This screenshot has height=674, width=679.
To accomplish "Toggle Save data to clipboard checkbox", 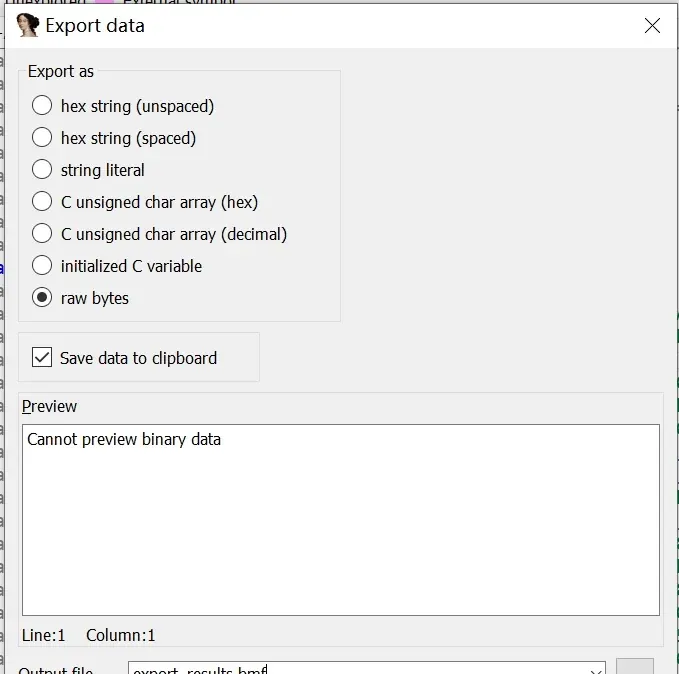I will point(42,357).
